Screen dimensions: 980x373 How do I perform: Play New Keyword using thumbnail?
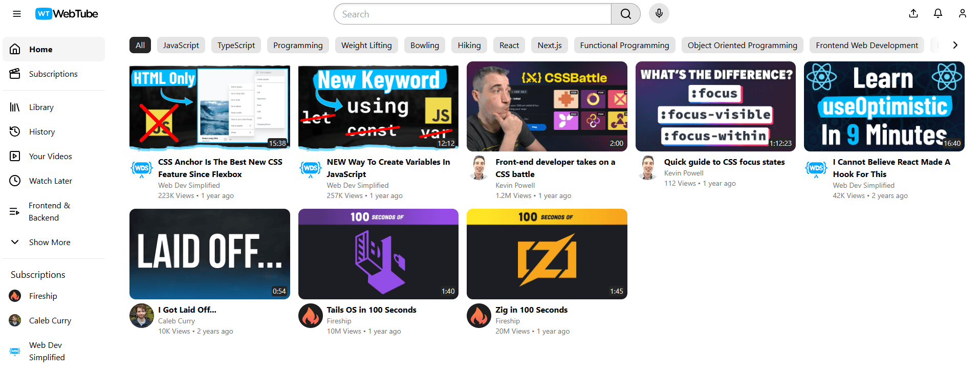click(x=378, y=106)
